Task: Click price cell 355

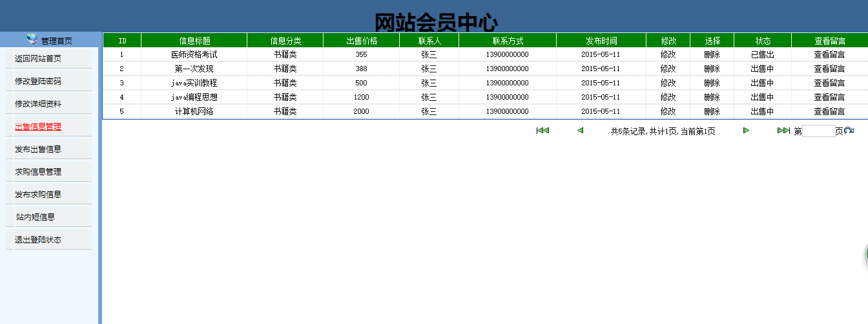Action: point(362,54)
